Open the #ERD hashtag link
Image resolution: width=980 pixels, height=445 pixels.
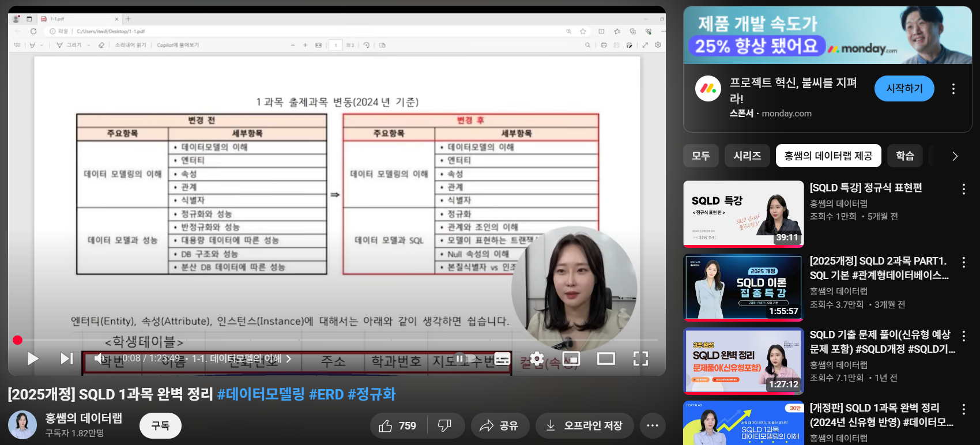pos(326,394)
